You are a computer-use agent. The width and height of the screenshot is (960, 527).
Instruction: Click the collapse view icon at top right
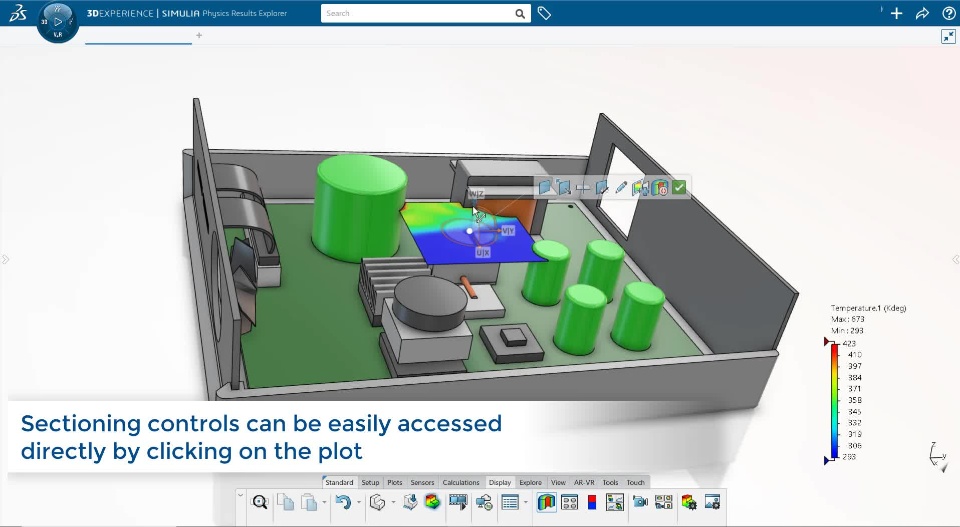948,37
